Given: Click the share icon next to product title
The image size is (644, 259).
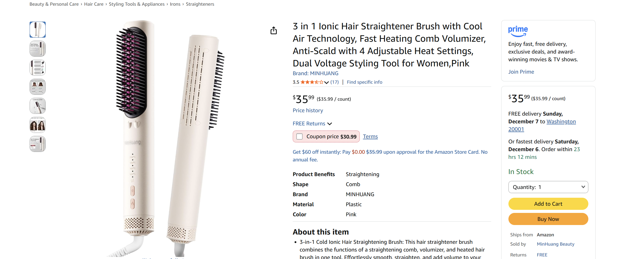Looking at the screenshot, I should (x=274, y=30).
